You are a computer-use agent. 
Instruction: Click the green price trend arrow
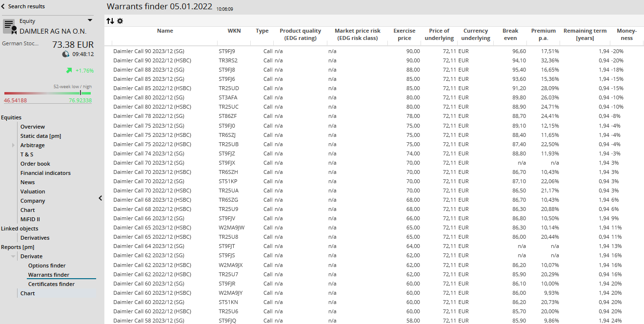(69, 71)
